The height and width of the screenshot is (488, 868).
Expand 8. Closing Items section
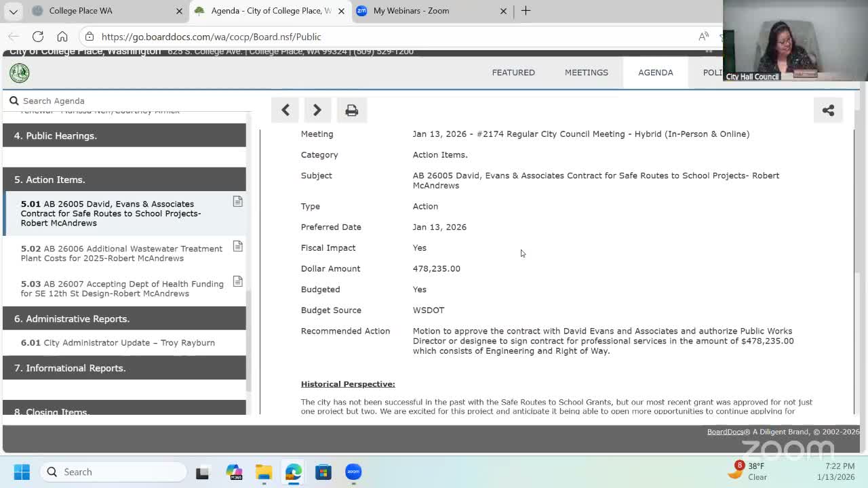click(125, 409)
